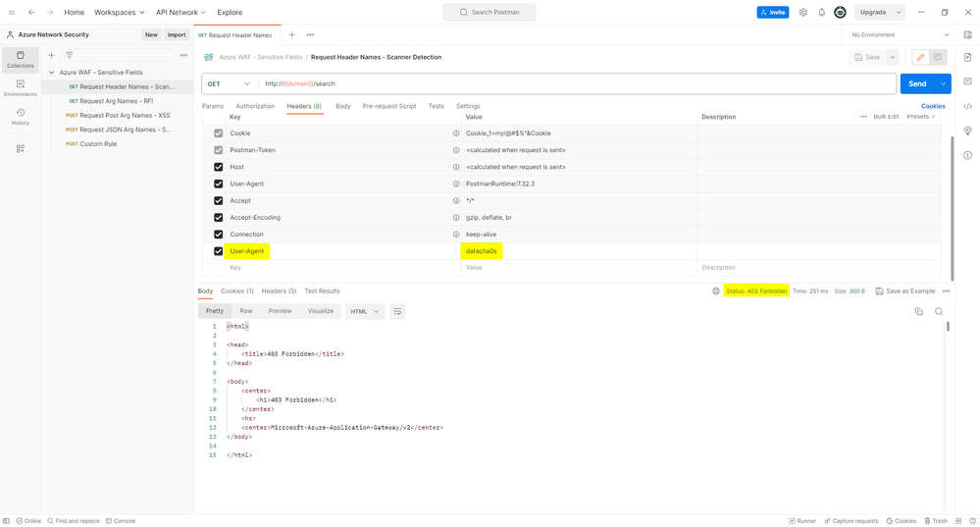Click the New button in workspace header

(151, 35)
